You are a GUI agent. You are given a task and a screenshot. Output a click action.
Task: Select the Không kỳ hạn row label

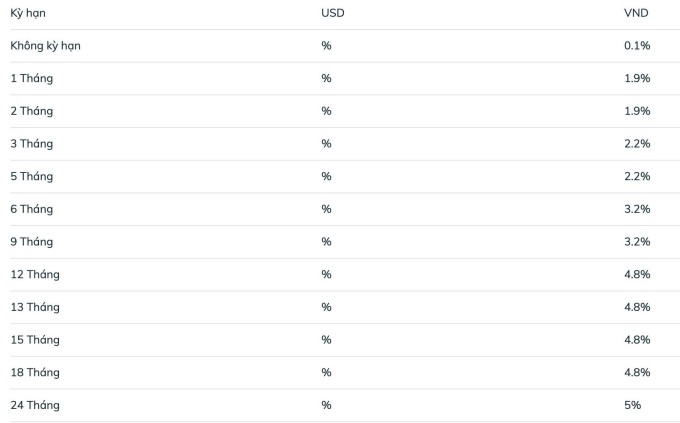(x=46, y=46)
